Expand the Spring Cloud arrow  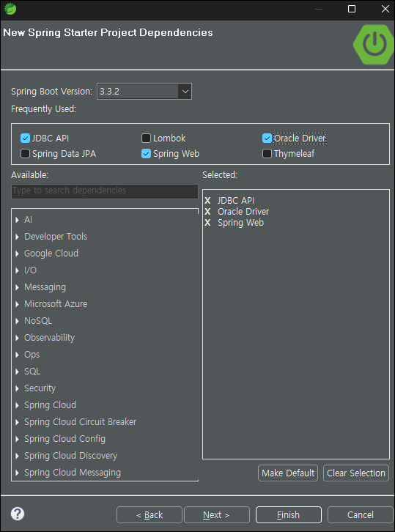pos(17,405)
